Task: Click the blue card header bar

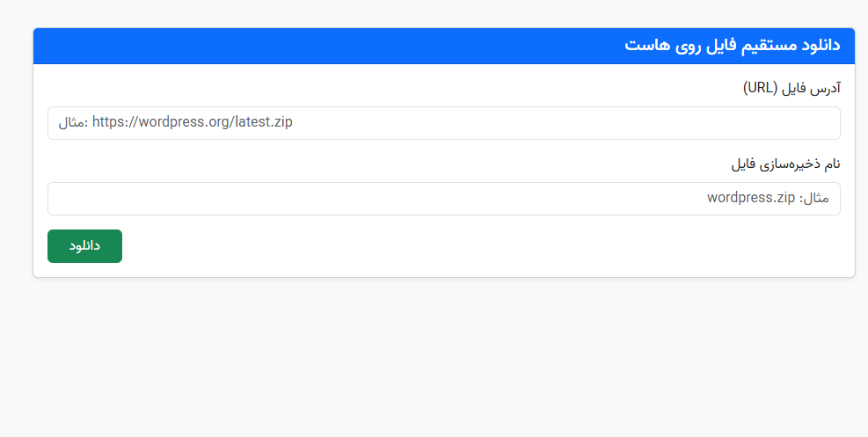Action: click(352, 46)
